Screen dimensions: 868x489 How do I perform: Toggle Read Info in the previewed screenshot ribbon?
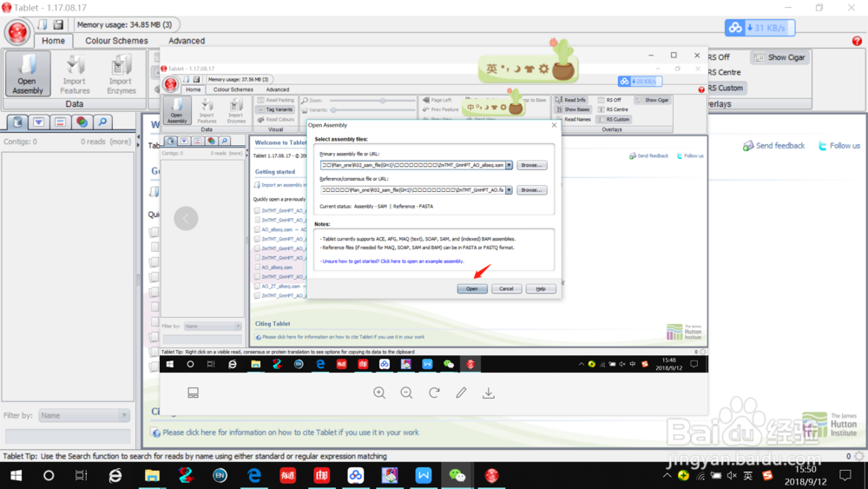click(571, 100)
